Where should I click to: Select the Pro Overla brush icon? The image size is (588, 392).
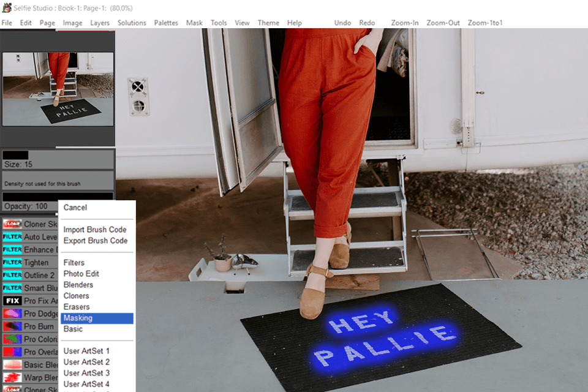coord(12,352)
